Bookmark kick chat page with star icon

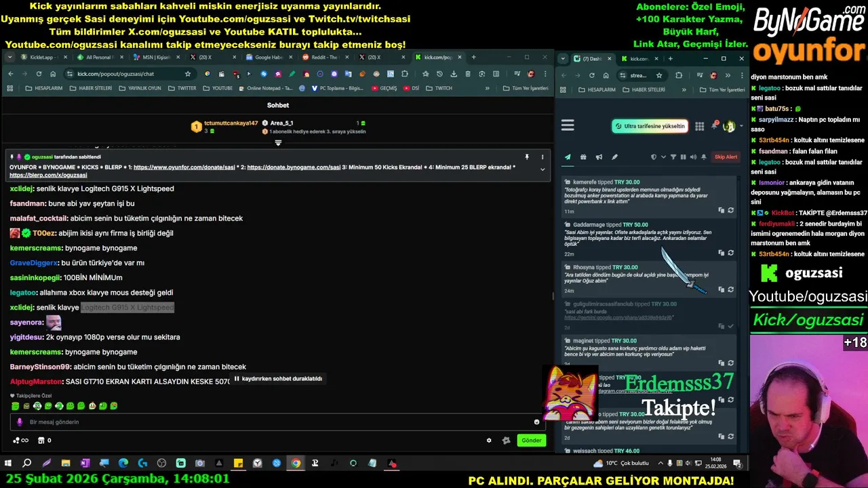(x=188, y=74)
